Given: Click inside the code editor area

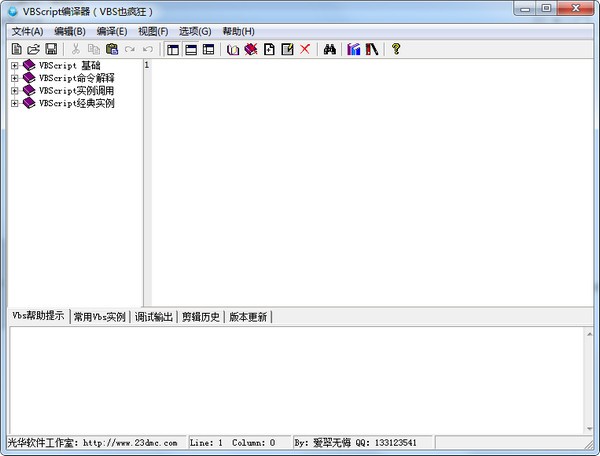Looking at the screenshot, I should [x=372, y=183].
